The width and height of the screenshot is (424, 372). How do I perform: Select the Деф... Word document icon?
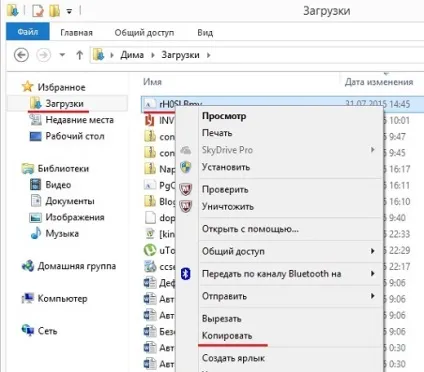click(150, 283)
